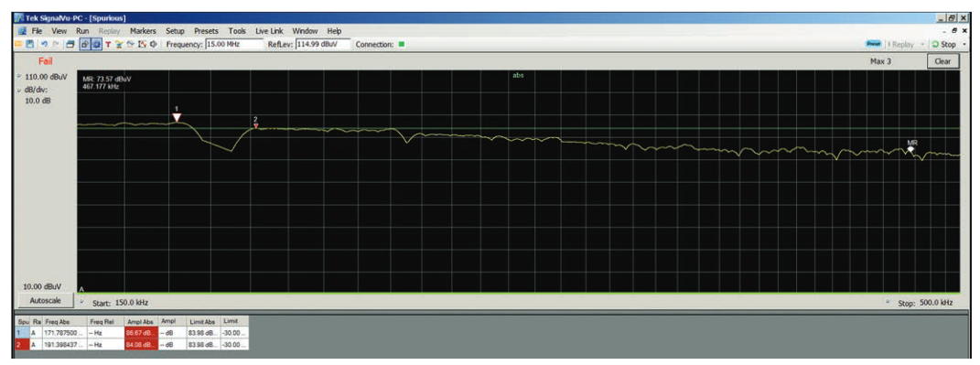Image resolution: width=980 pixels, height=365 pixels.
Task: Click the open folder icon in toolbar
Action: pyautogui.click(x=18, y=45)
